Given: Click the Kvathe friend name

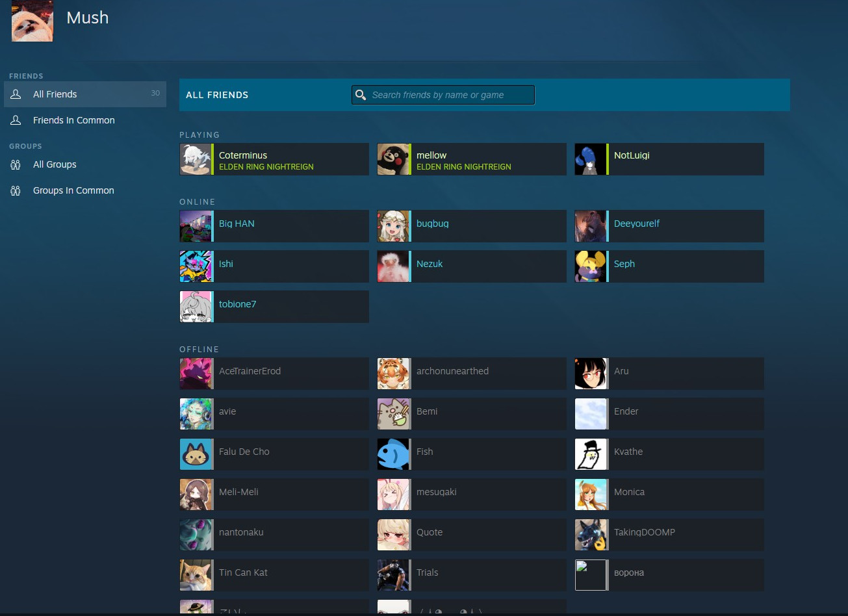Looking at the screenshot, I should (x=628, y=452).
